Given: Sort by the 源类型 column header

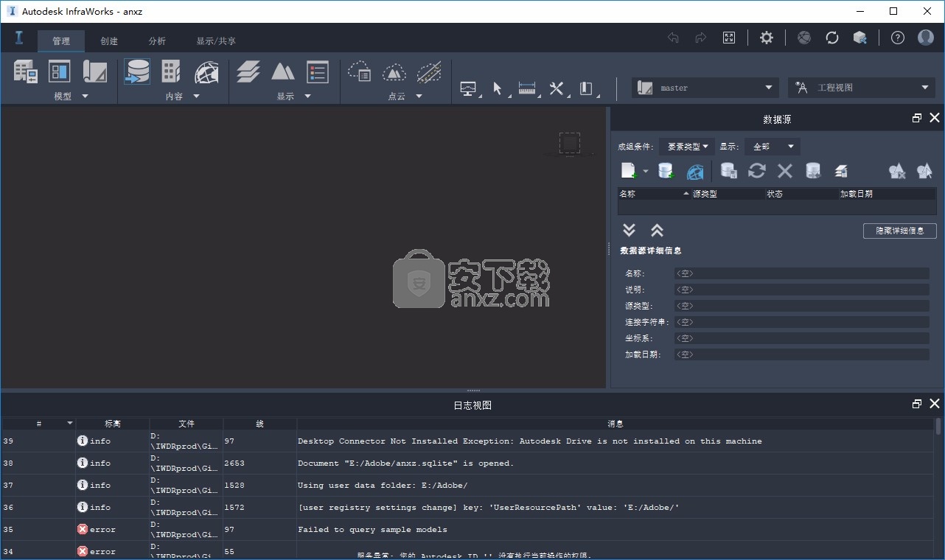Looking at the screenshot, I should pos(728,194).
